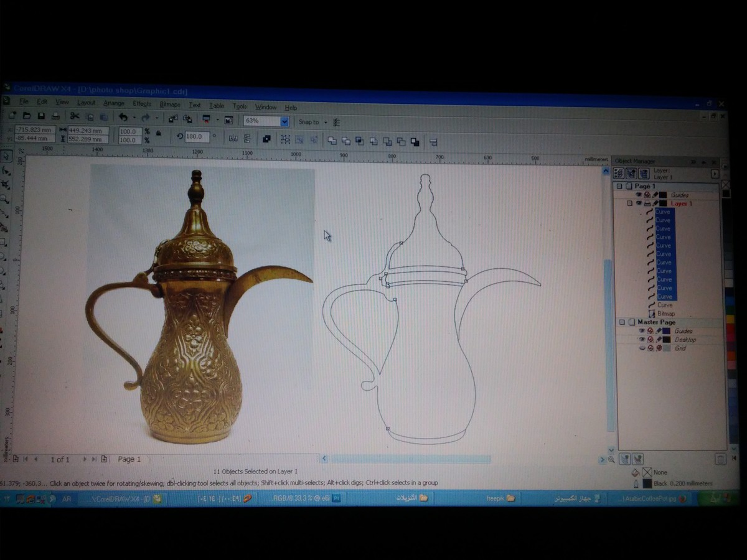
Task: Collapse the Master Page tree node
Action: coord(621,322)
